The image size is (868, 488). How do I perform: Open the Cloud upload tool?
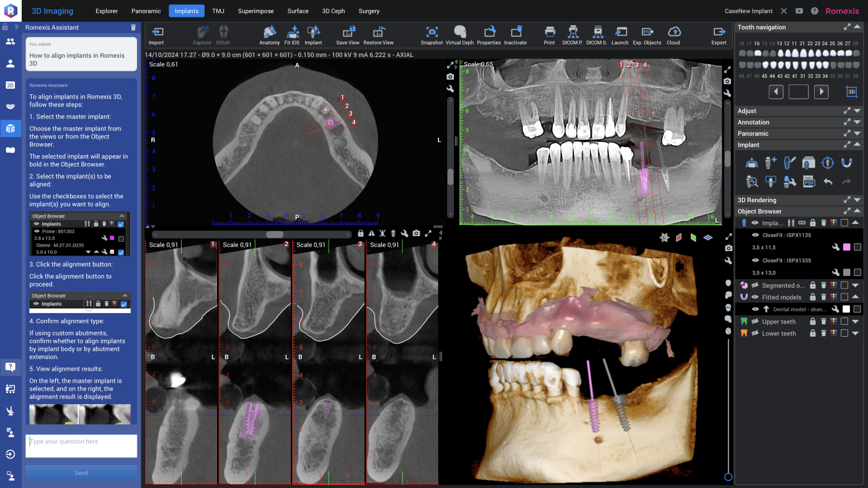pos(673,35)
